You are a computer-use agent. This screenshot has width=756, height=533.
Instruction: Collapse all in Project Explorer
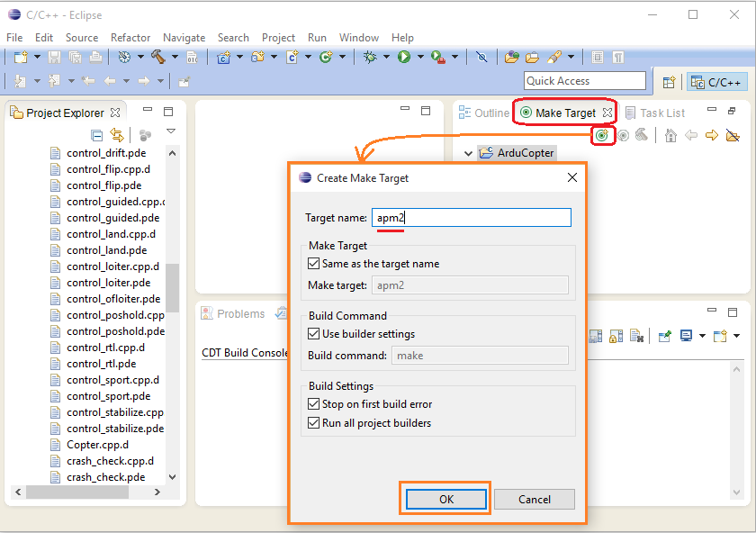[97, 135]
